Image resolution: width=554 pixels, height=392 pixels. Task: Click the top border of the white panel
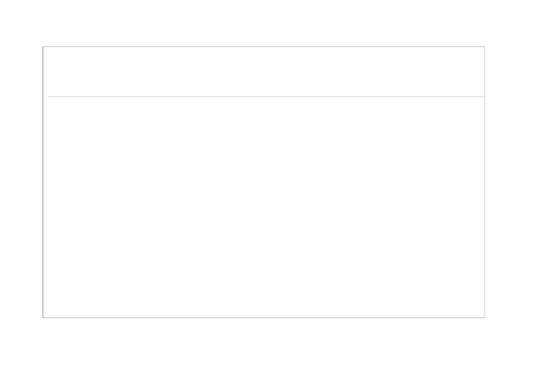[263, 47]
